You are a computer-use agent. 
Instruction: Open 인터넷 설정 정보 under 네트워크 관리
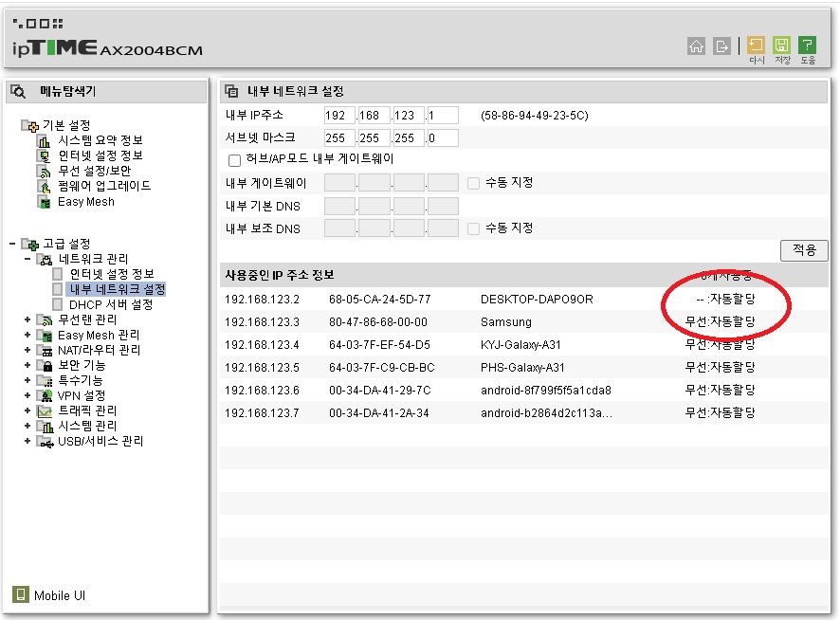(x=112, y=274)
